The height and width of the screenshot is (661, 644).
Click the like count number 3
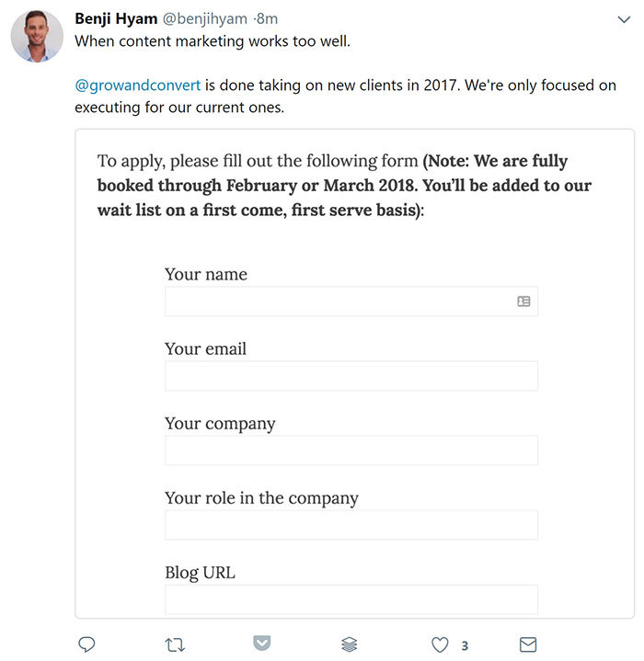(x=466, y=644)
